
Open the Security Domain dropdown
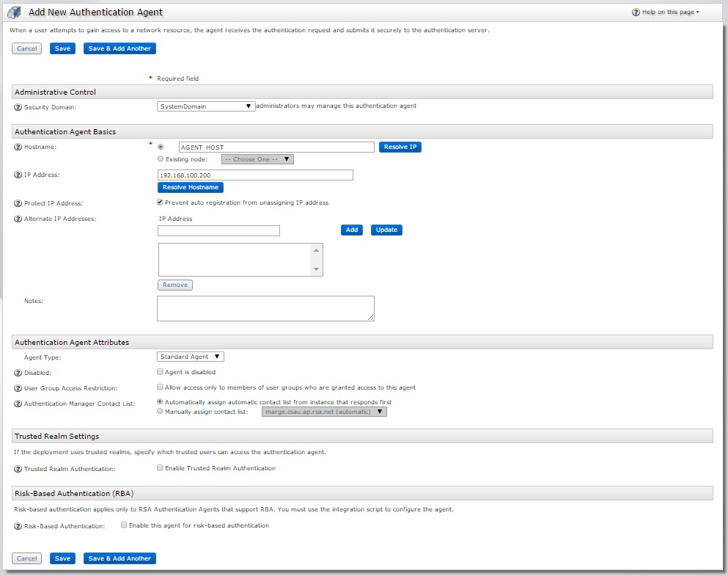pyautogui.click(x=206, y=106)
